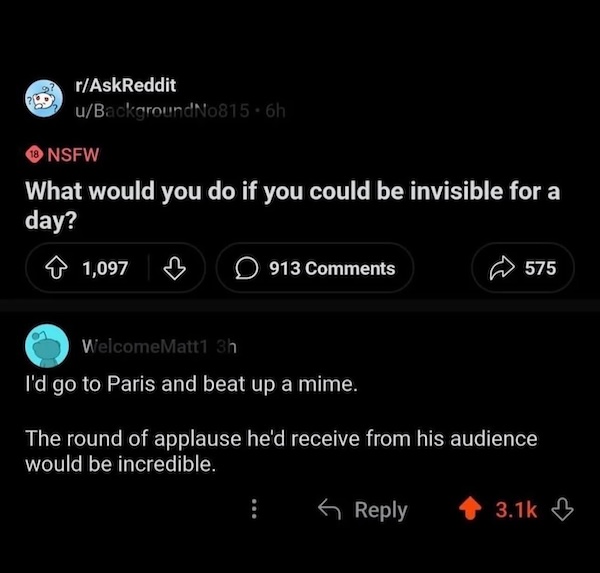Click the 575 share count

point(540,268)
